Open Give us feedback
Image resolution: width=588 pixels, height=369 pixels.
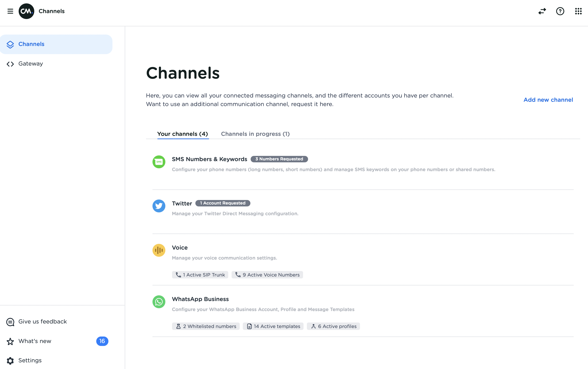42,322
